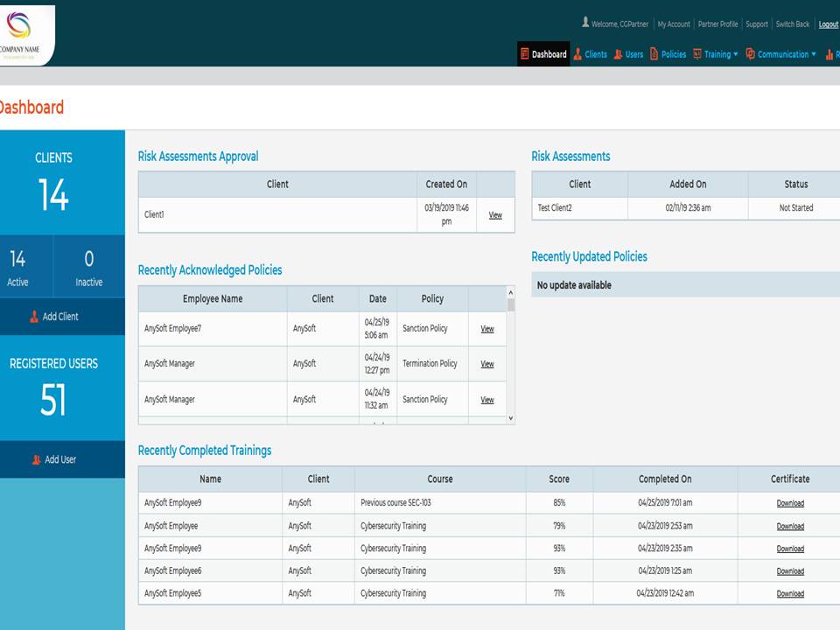Click the Score column header
Image resolution: width=840 pixels, height=630 pixels.
click(559, 479)
